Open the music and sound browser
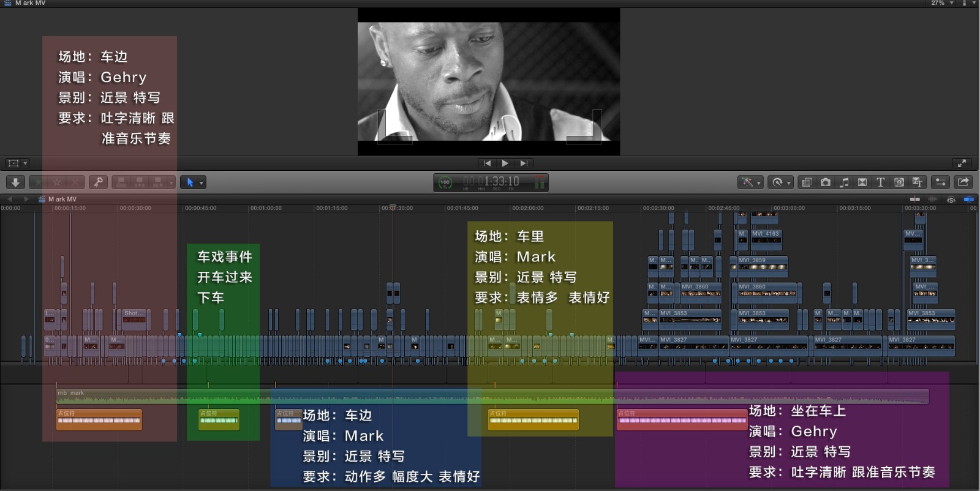 (844, 182)
